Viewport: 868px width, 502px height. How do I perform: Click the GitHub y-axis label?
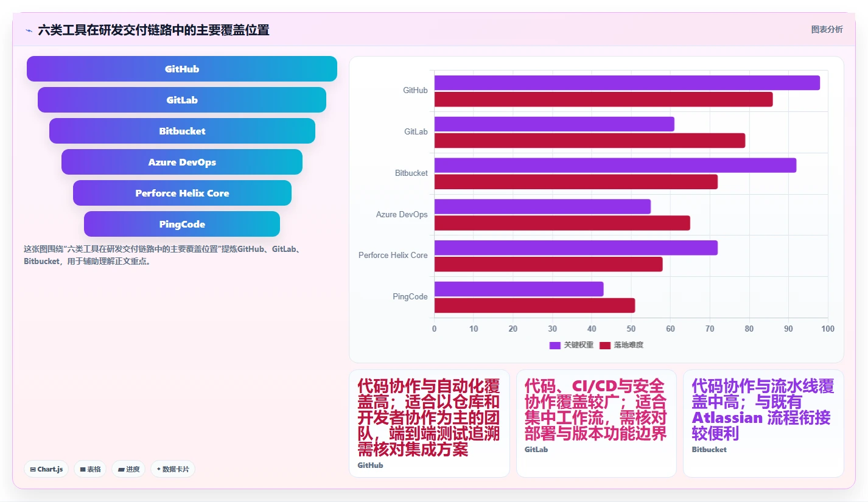pos(415,90)
